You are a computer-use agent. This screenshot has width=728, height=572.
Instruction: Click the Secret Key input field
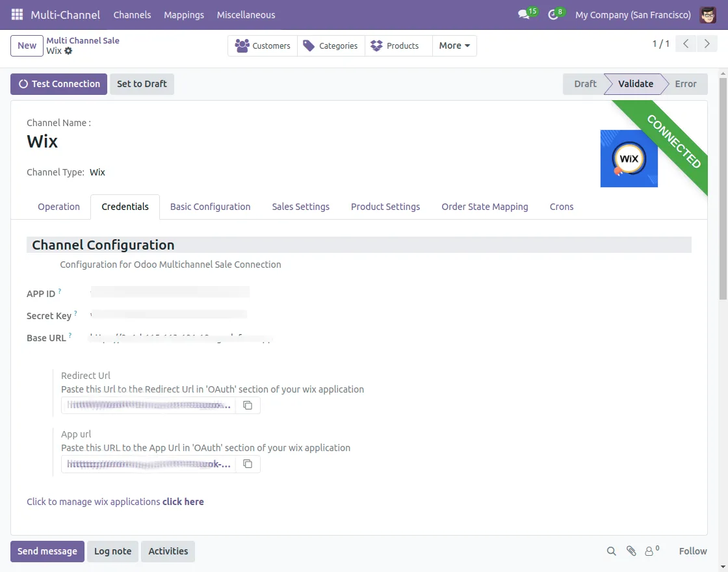pos(168,315)
